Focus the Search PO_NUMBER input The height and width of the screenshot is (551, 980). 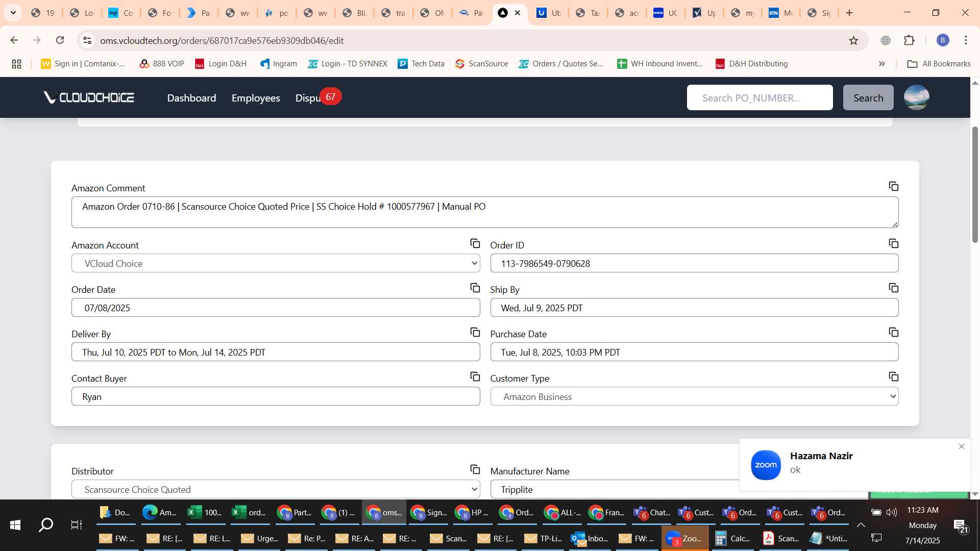[x=759, y=97]
